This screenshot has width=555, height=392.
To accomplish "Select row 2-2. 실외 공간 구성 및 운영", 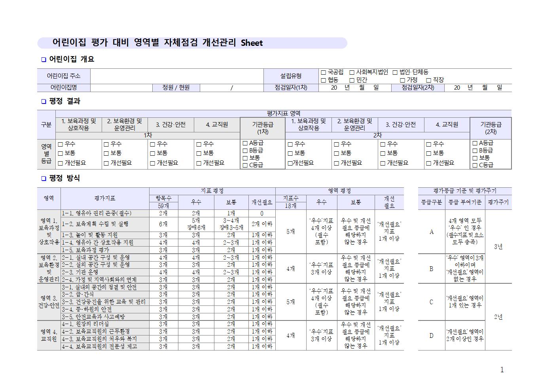I will (x=105, y=265).
